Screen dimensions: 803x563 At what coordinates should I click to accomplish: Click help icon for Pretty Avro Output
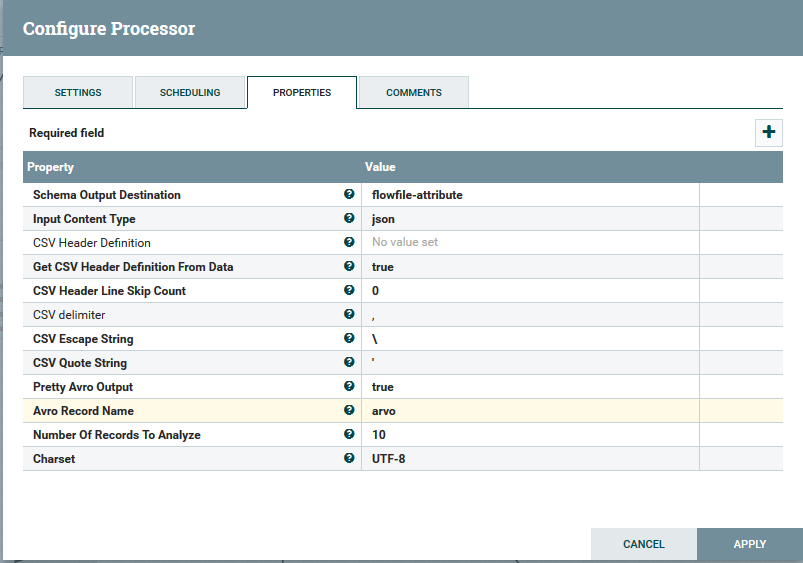(x=349, y=386)
